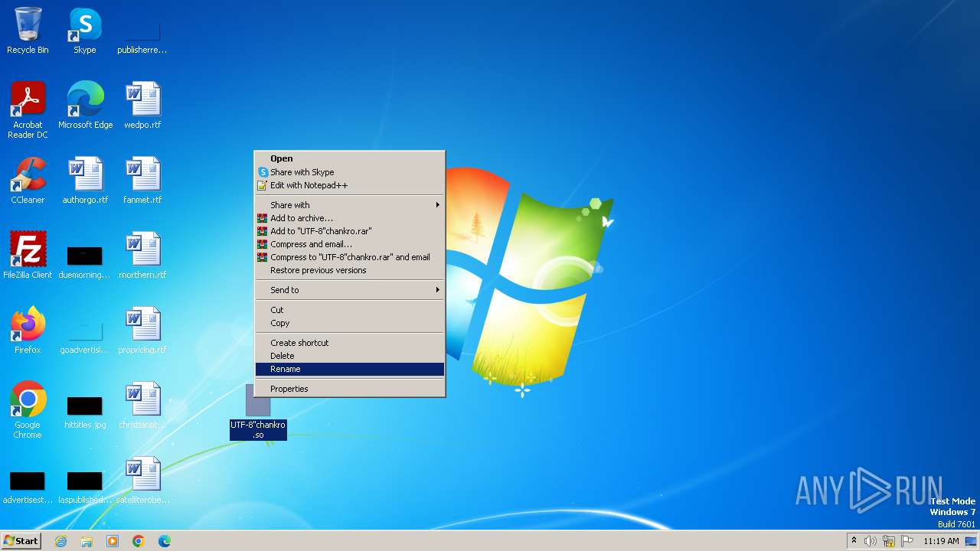This screenshot has width=980, height=551.
Task: Choose Restore previous versions entry
Action: (349, 270)
